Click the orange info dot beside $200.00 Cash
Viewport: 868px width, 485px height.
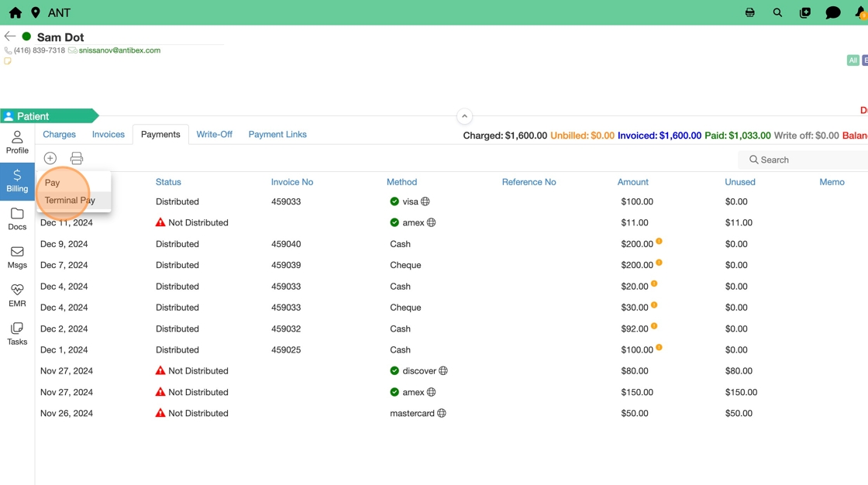tap(659, 241)
